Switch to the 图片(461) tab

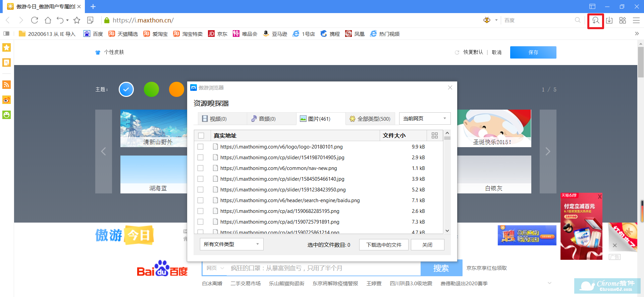click(x=321, y=119)
